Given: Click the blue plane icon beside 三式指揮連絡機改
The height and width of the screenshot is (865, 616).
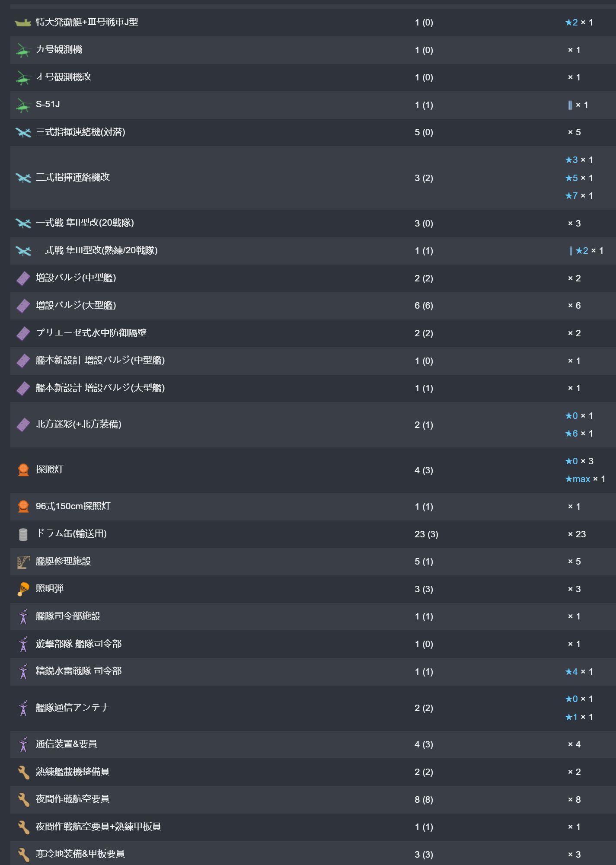Looking at the screenshot, I should [23, 178].
